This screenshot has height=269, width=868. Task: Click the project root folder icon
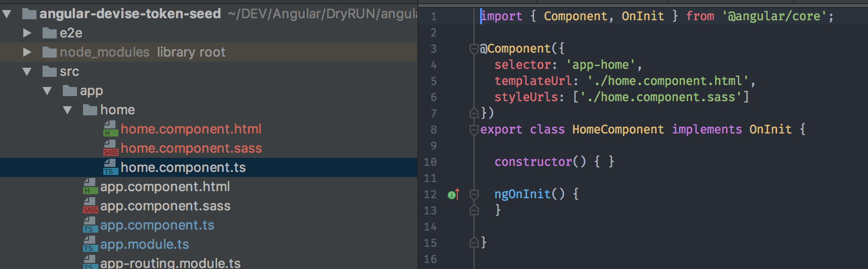(29, 14)
